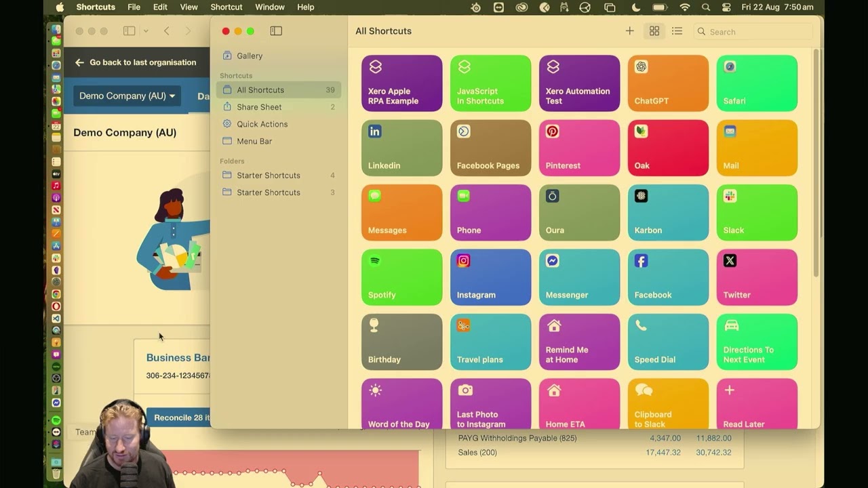The height and width of the screenshot is (488, 868).
Task: Open the Shortcuts app menu
Action: [x=96, y=7]
